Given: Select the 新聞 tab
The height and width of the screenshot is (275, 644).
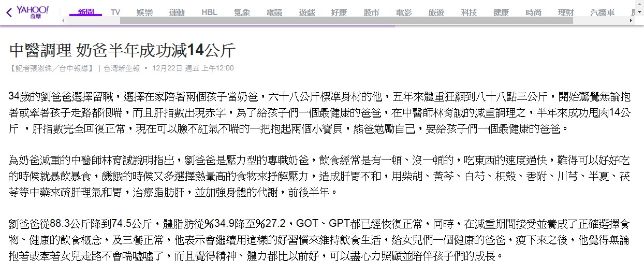Looking at the screenshot, I should coord(85,12).
